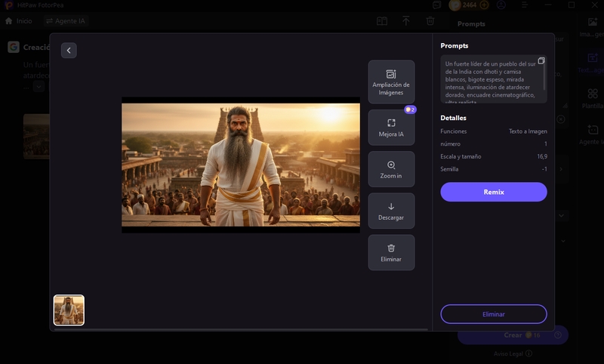604x364 pixels.
Task: Download image with Descargar button
Action: (391, 211)
